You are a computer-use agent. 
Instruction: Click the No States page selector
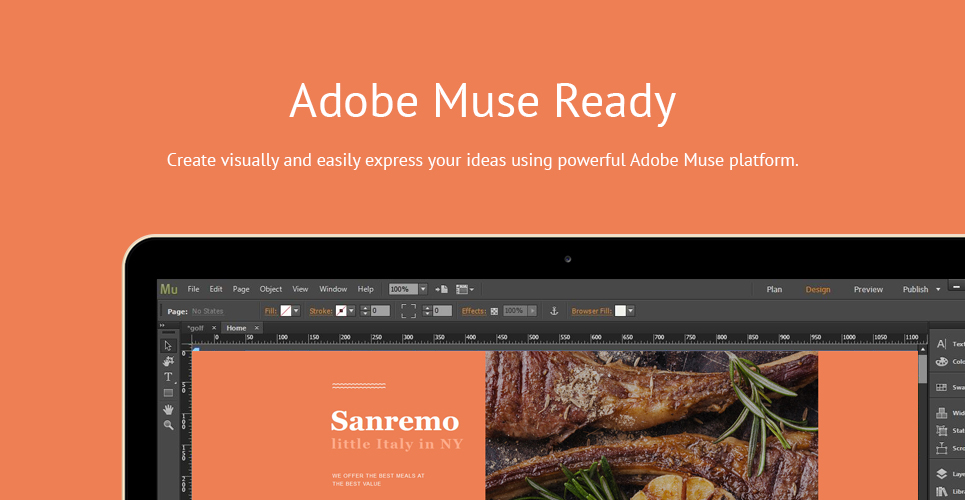[207, 312]
